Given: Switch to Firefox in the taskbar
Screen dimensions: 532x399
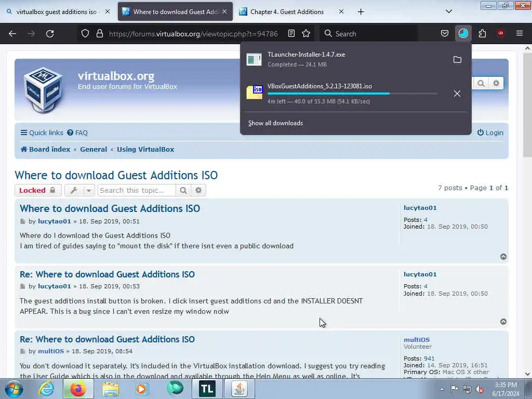Looking at the screenshot, I should coord(78,389).
